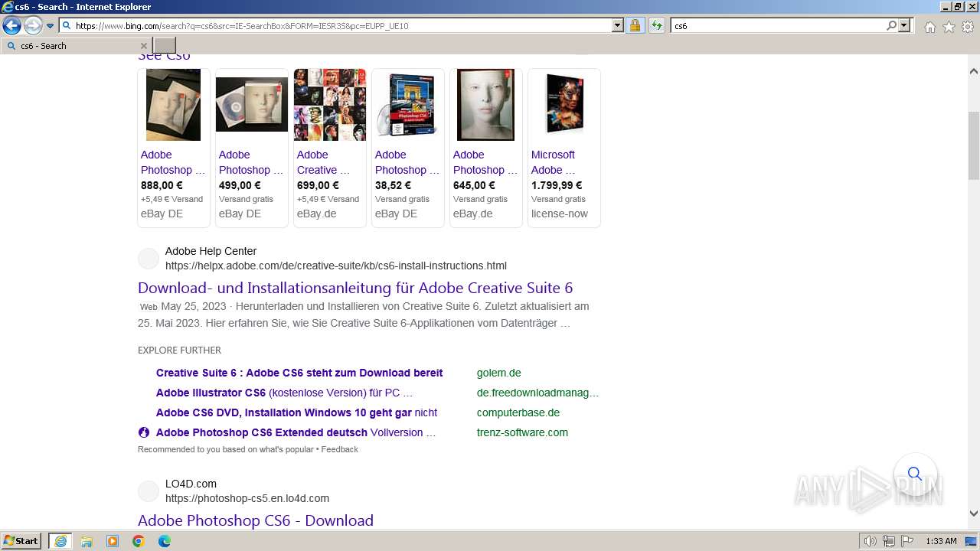Open the 'Adobe Illustrator CS6 (kostenlose Version)' link
This screenshot has width=980, height=551.
284,393
